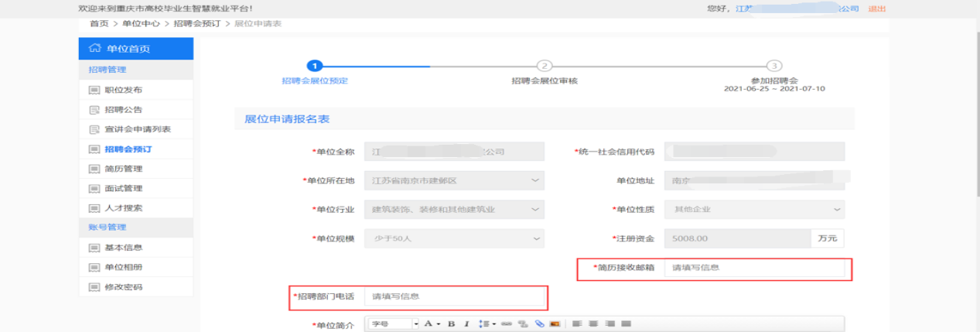Open the font color A dropdown
980x332 pixels.
pos(430,323)
